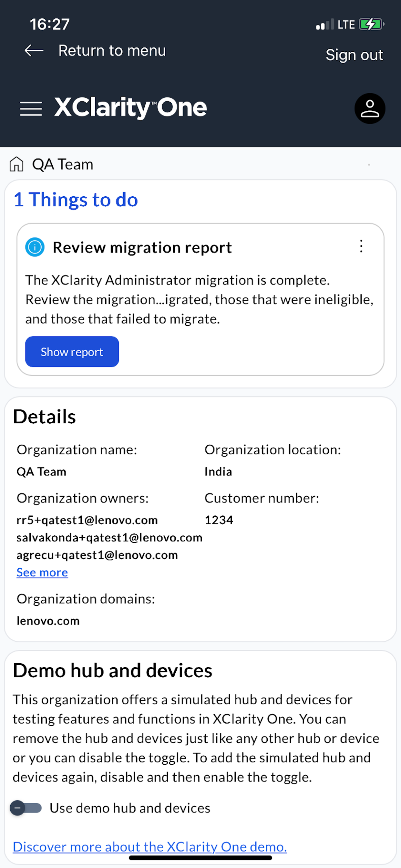Select the Review migration report title
The height and width of the screenshot is (868, 401).
[142, 248]
